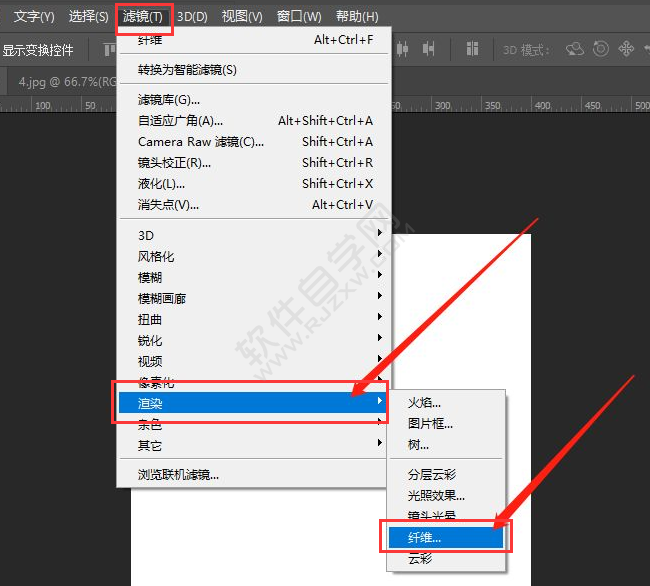Choose 图片框... in render submenu

pos(446,424)
